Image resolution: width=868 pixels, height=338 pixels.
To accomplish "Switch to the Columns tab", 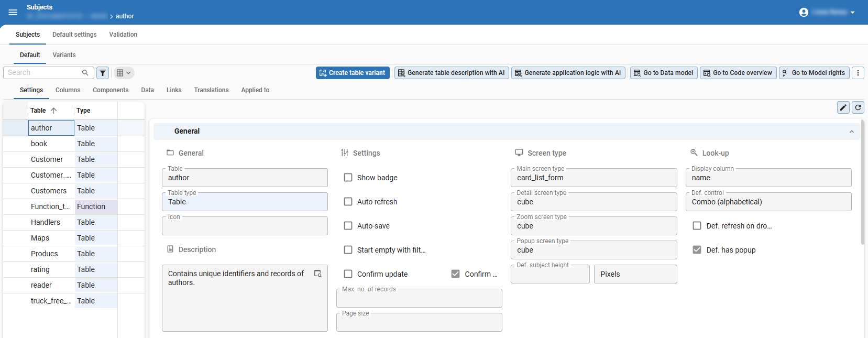I will pyautogui.click(x=68, y=90).
